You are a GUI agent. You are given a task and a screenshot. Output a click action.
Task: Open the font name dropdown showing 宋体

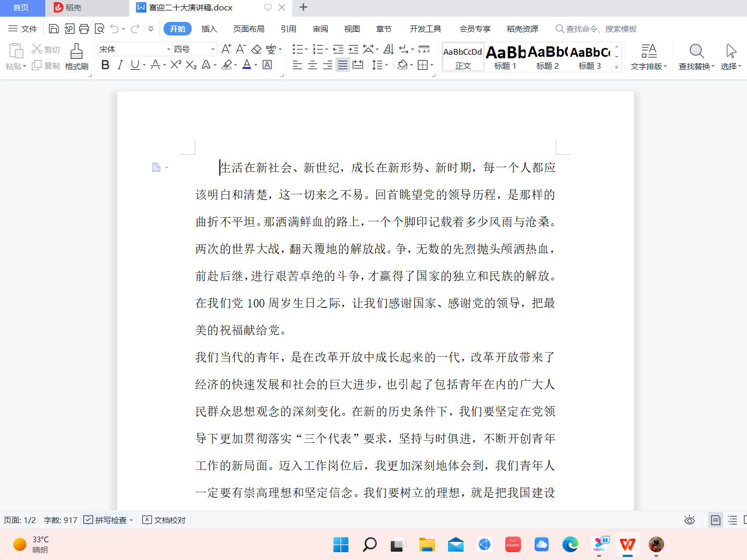pos(168,49)
